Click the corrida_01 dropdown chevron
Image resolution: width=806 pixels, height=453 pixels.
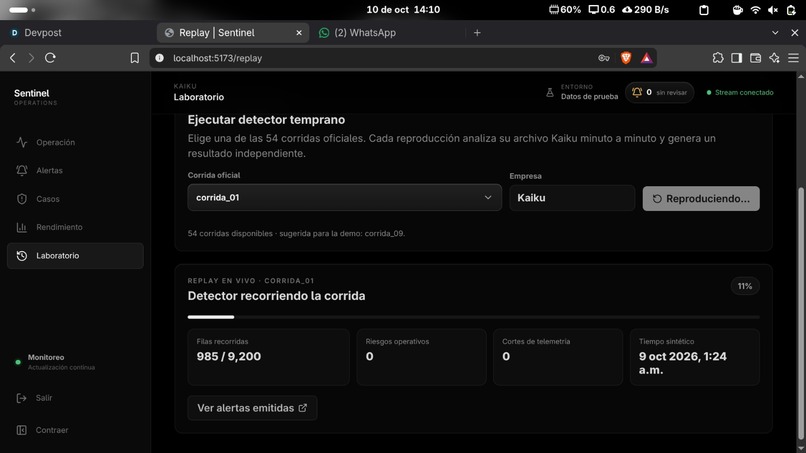pyautogui.click(x=488, y=197)
